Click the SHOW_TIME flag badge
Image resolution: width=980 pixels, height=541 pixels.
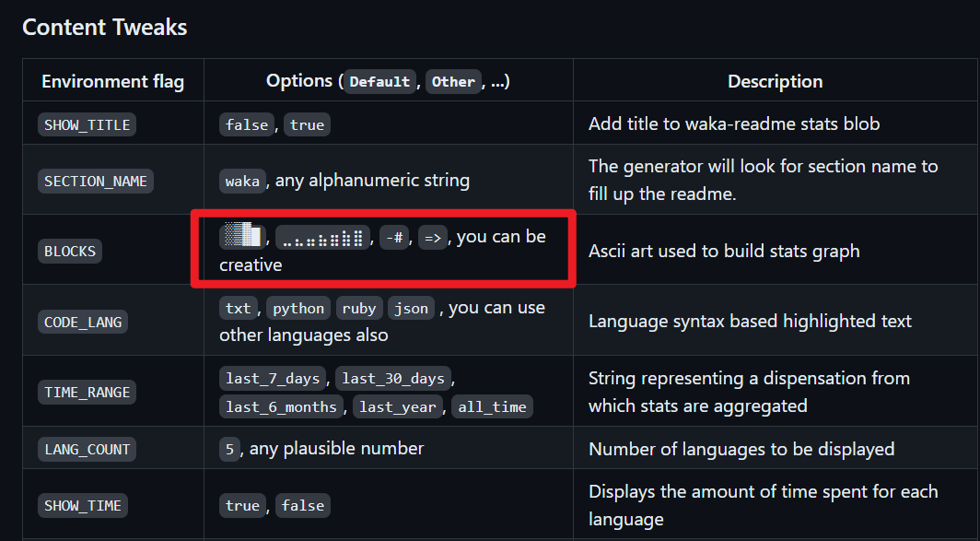(x=83, y=505)
